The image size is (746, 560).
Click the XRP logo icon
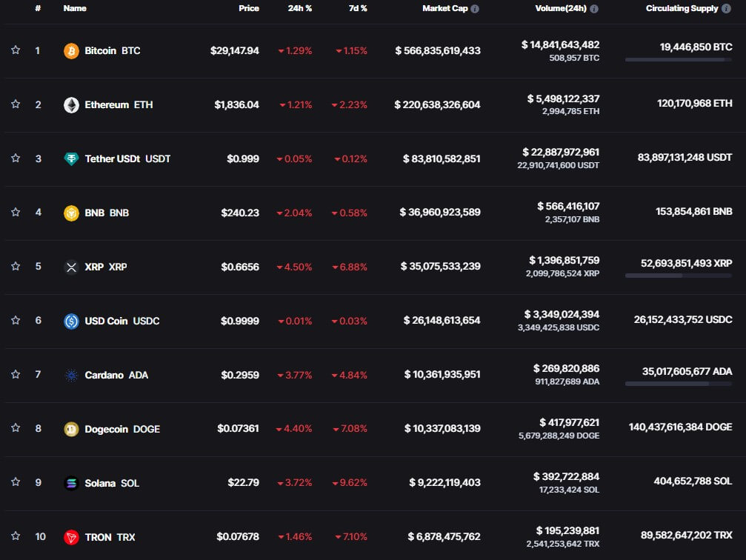pyautogui.click(x=71, y=267)
